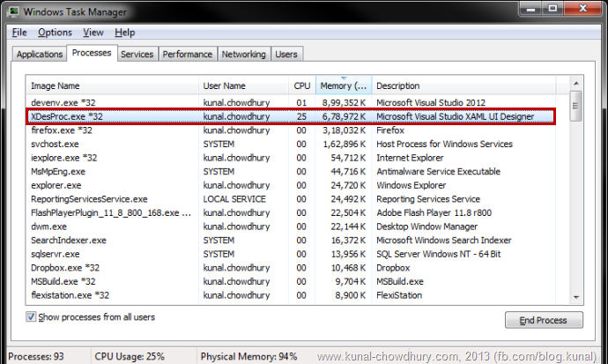This screenshot has height=364, width=608.
Task: Click Microsoft Visual Studio XAML UI Designer description
Action: (x=456, y=116)
